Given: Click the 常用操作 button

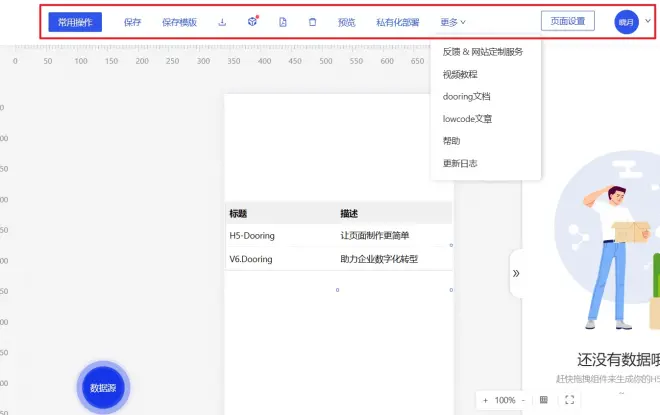Looking at the screenshot, I should click(75, 22).
